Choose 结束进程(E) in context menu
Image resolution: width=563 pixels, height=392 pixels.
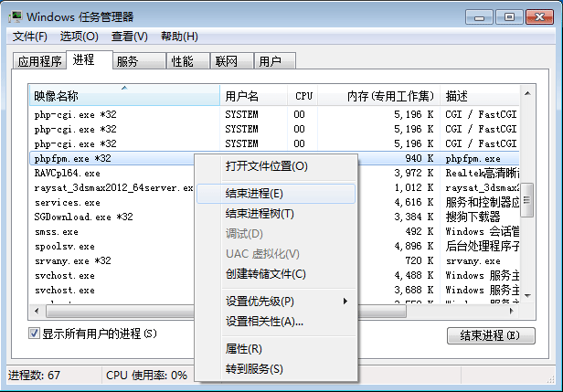(276, 194)
